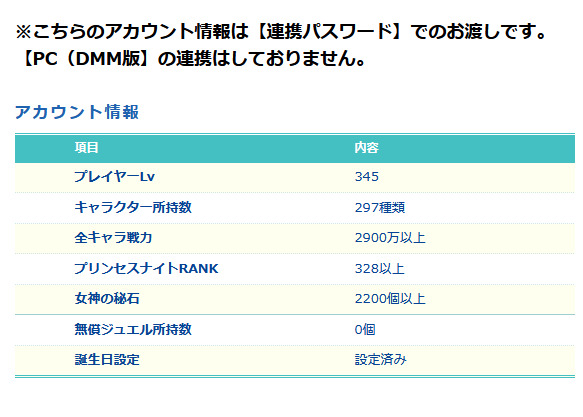Click the PC（DMM版）notice line
The width and height of the screenshot is (583, 417).
(191, 58)
